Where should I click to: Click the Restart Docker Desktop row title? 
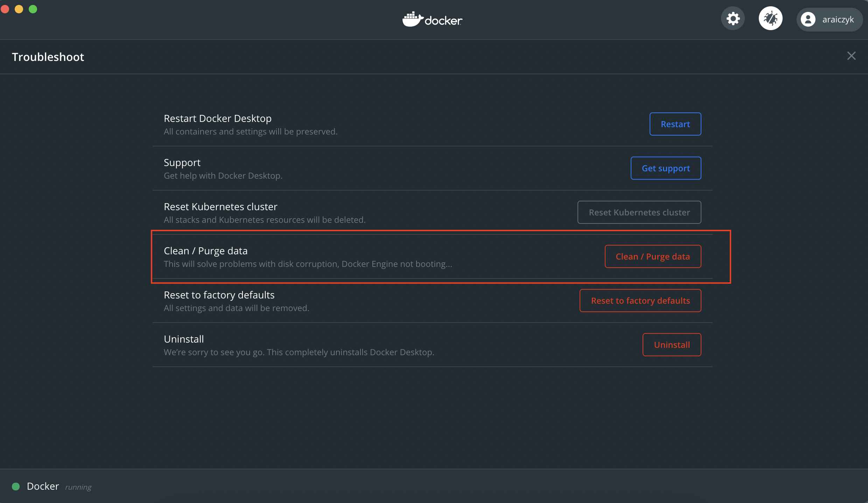pos(217,118)
